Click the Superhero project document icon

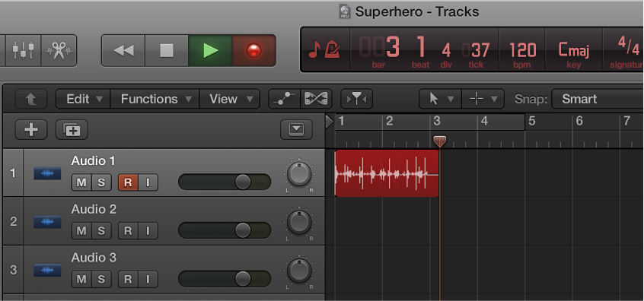(345, 11)
